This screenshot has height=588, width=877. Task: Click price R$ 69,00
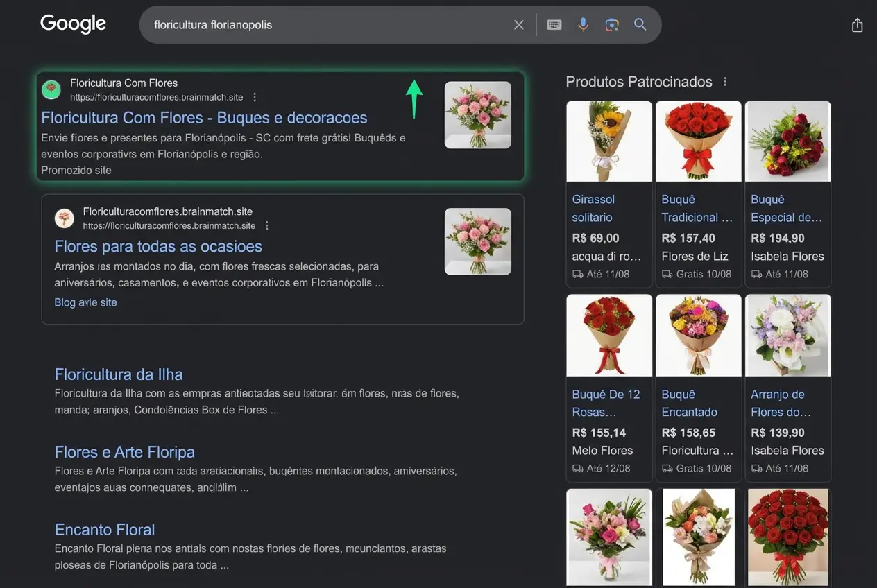(x=595, y=238)
